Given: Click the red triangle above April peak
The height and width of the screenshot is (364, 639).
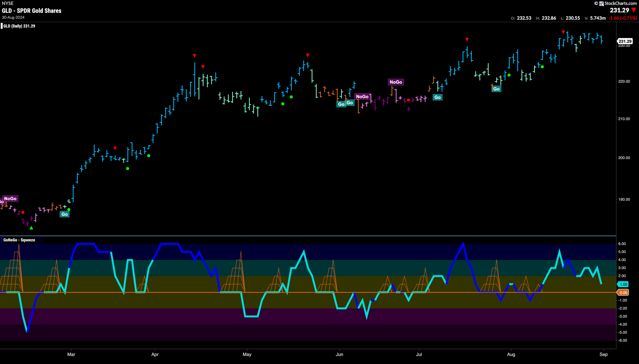Looking at the screenshot, I should [195, 55].
